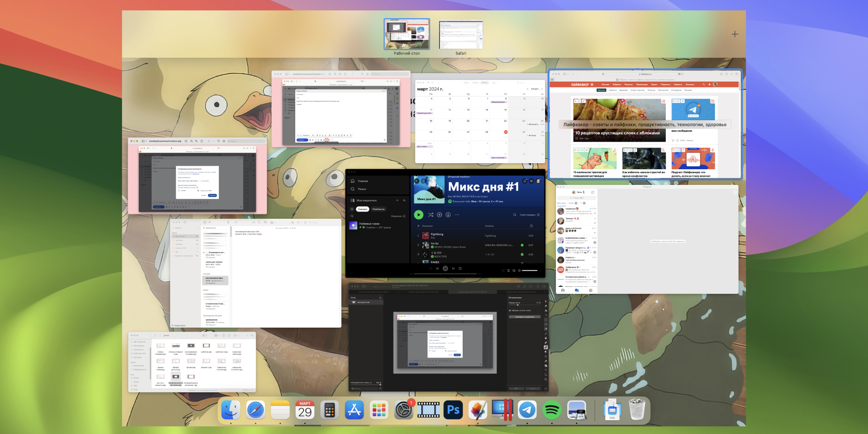Screen dimensions: 868x434
Task: Click Новая папка button in Notes window
Action: coord(178,325)
